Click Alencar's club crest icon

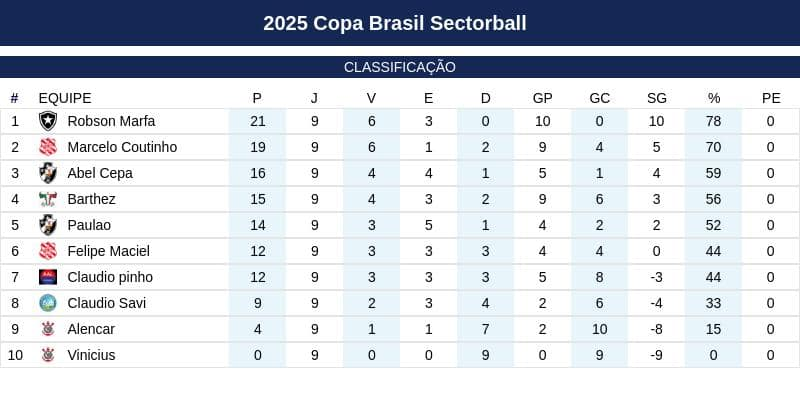[x=48, y=329]
